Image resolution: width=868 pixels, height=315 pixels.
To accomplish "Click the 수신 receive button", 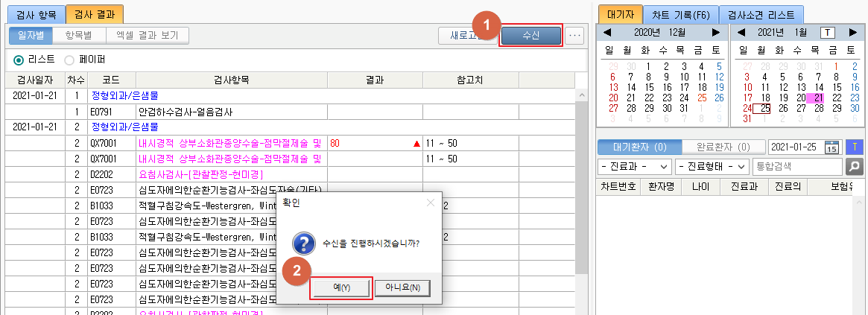I will [530, 35].
